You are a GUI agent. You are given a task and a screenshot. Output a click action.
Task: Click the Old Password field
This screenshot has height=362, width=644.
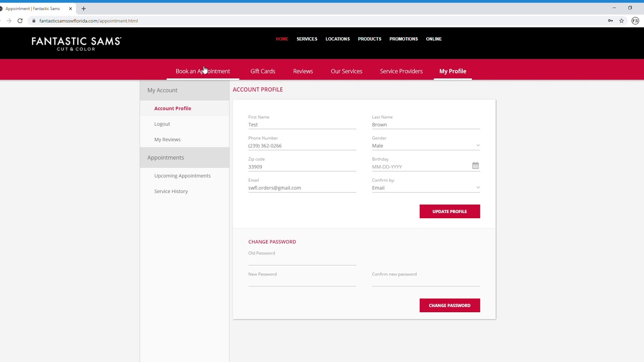point(302,261)
